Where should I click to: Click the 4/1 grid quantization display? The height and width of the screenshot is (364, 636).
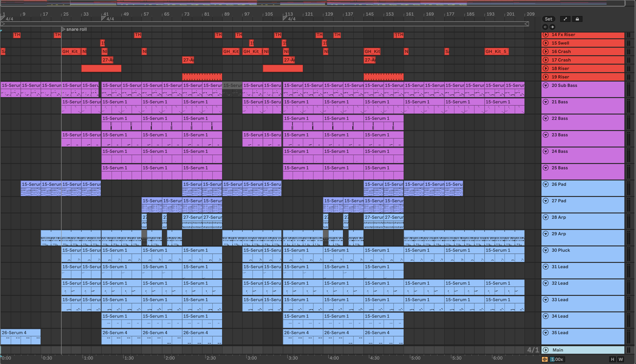(533, 350)
